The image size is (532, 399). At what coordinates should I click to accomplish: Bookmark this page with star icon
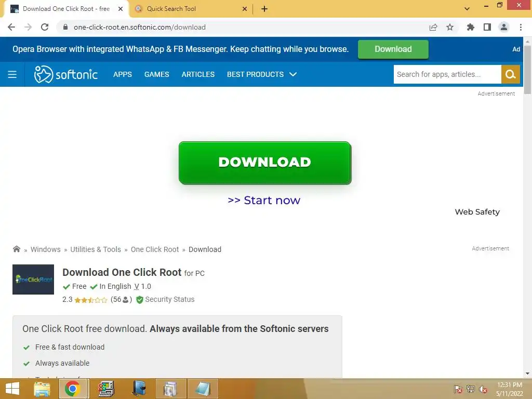pos(450,27)
